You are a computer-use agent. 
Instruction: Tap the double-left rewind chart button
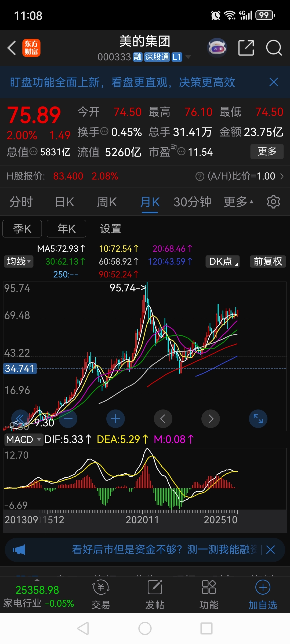[x=20, y=419]
